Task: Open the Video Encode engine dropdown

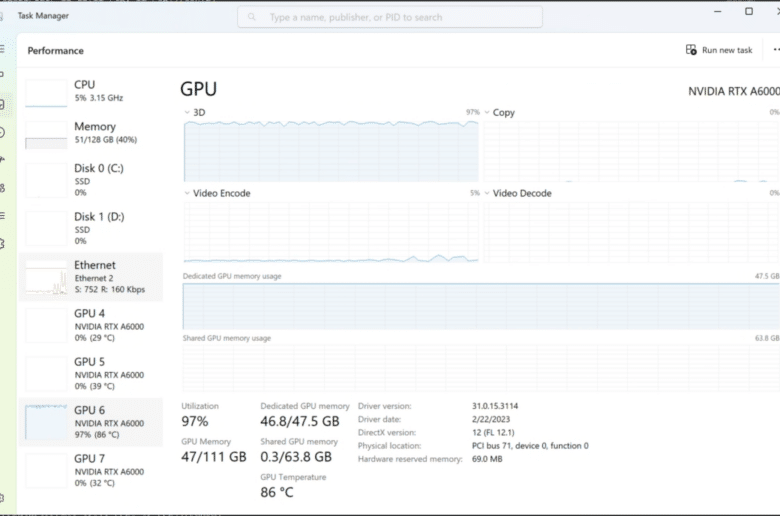Action: (x=187, y=193)
